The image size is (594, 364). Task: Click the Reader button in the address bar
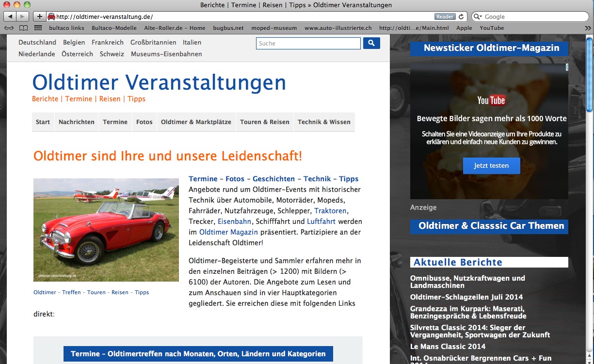tap(445, 16)
